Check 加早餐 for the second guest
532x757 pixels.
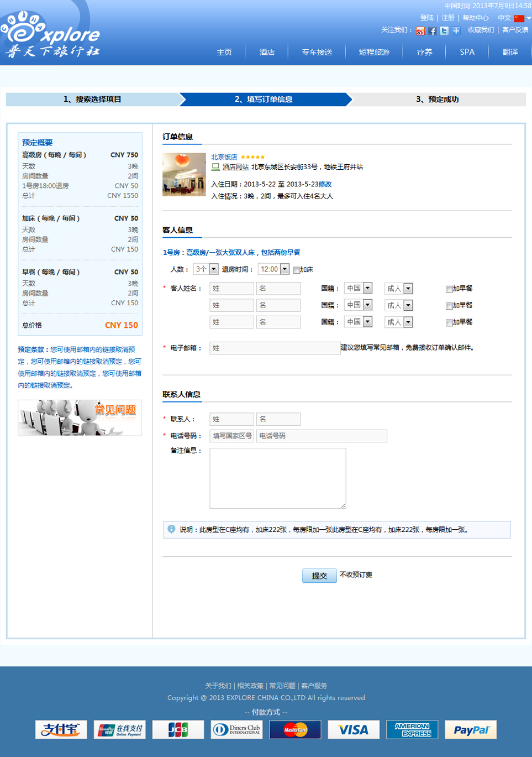[449, 306]
